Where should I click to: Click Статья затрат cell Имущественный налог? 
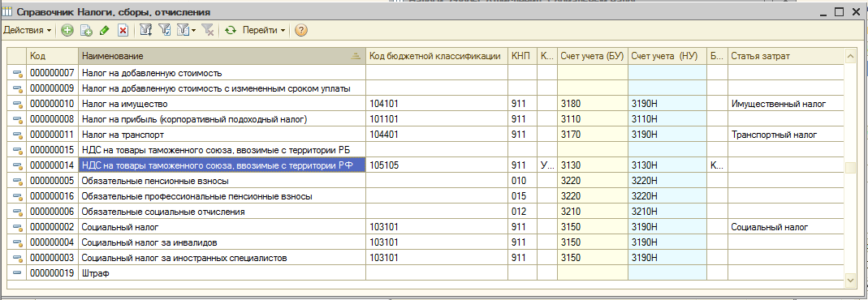pos(785,104)
